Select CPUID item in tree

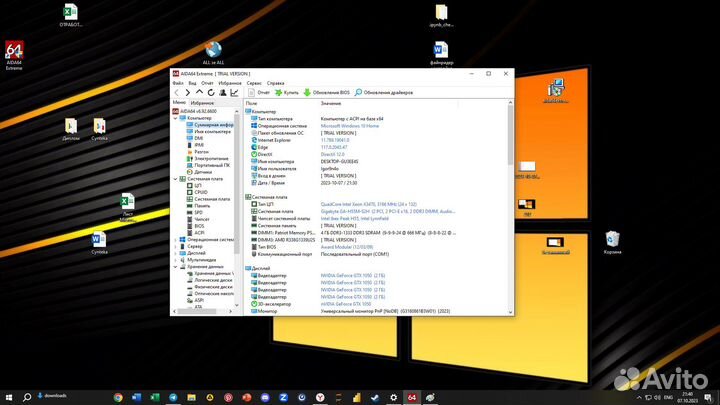pos(197,192)
